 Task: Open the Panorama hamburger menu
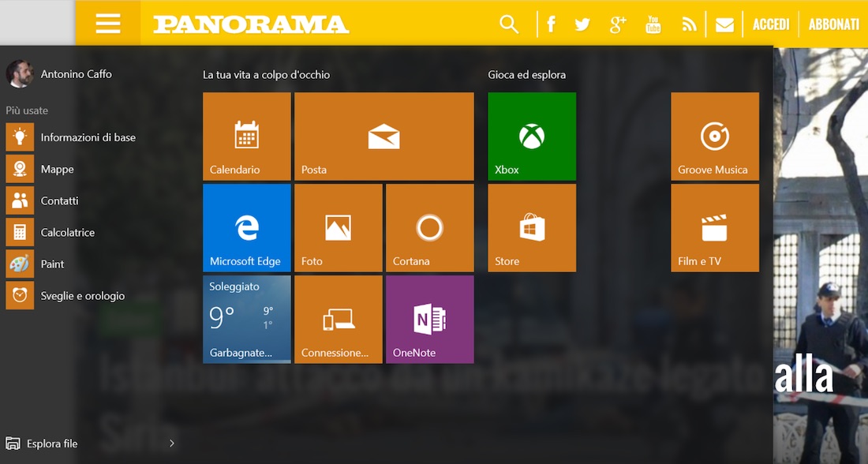point(108,24)
